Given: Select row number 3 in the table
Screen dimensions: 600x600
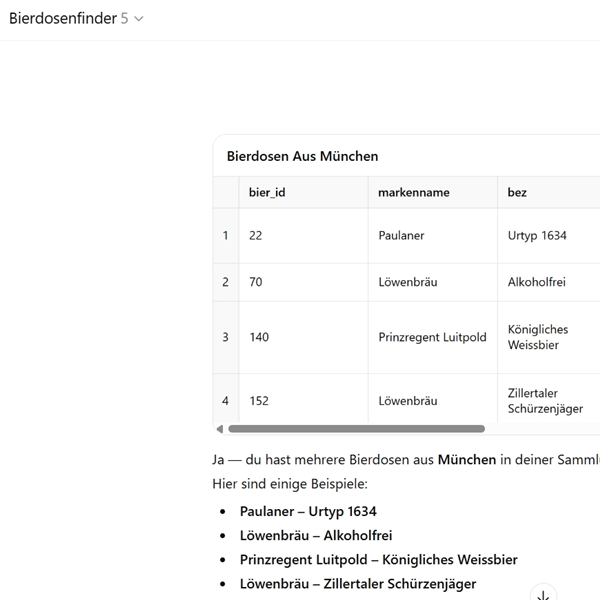Looking at the screenshot, I should pos(225,337).
